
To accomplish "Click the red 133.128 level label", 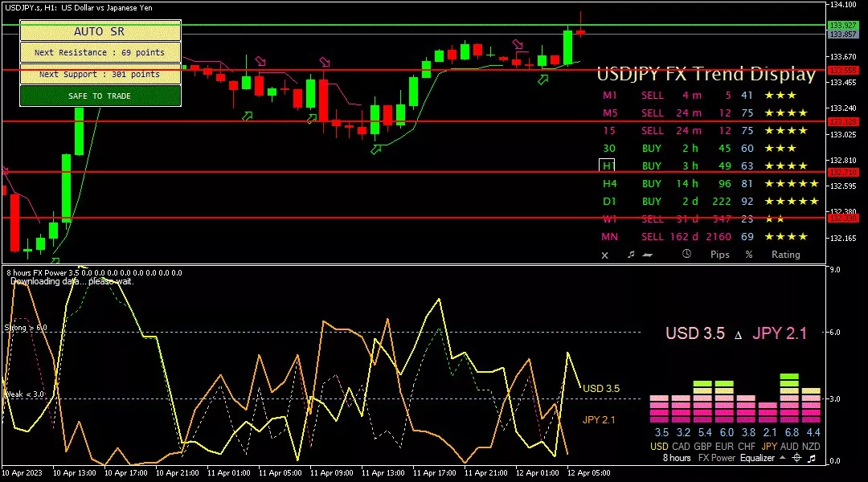I will [842, 122].
